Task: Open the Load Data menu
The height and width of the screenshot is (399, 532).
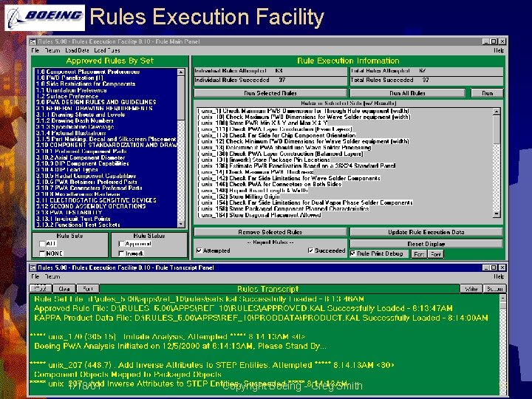Action: (x=77, y=50)
